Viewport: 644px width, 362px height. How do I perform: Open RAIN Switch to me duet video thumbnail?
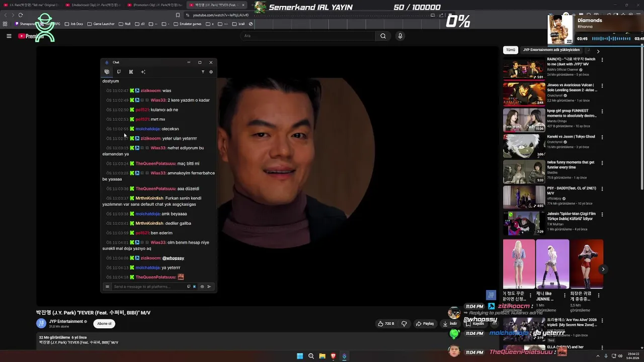pos(524,68)
